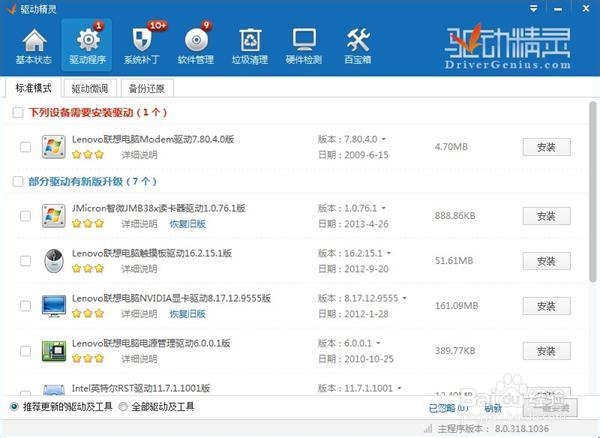600x438 pixels.
Task: Open the 硬件检测 monitor icon
Action: pos(304,45)
